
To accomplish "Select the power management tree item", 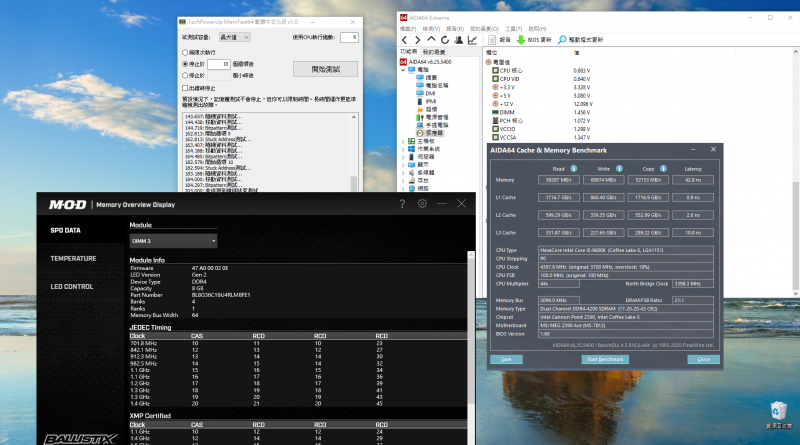I will pyautogui.click(x=432, y=117).
